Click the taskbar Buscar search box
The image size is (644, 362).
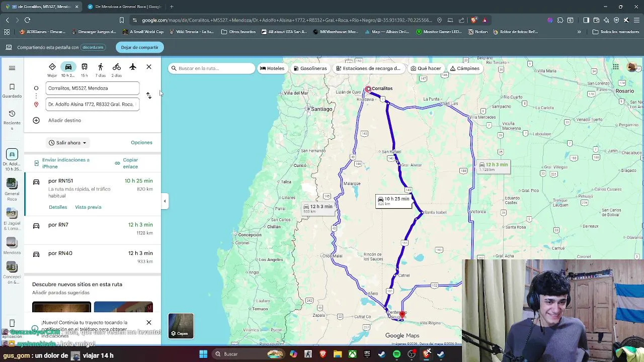(249, 354)
